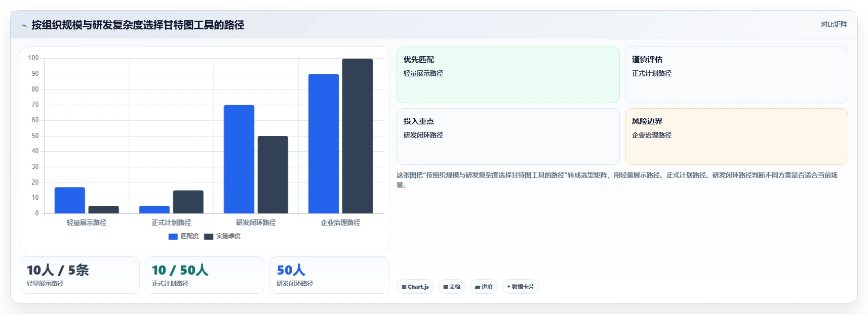868x314 pixels.
Task: Click the description paragraph starting 这张图把
Action: (x=617, y=180)
